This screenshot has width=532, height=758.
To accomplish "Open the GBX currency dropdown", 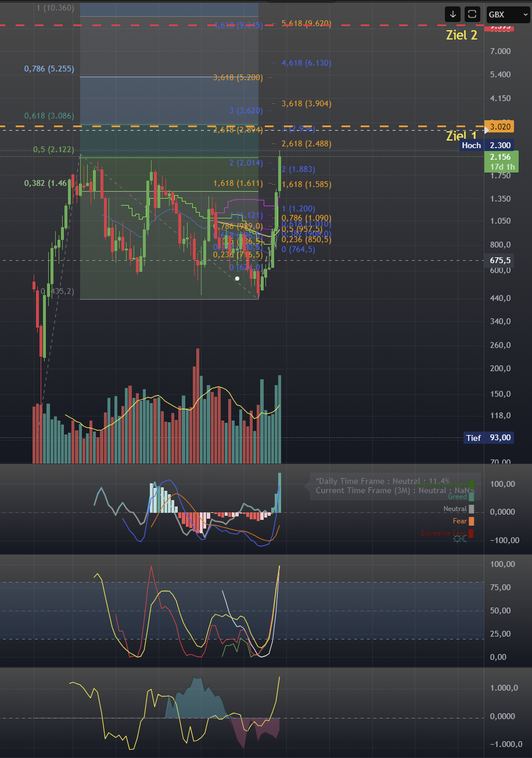I will coord(508,14).
